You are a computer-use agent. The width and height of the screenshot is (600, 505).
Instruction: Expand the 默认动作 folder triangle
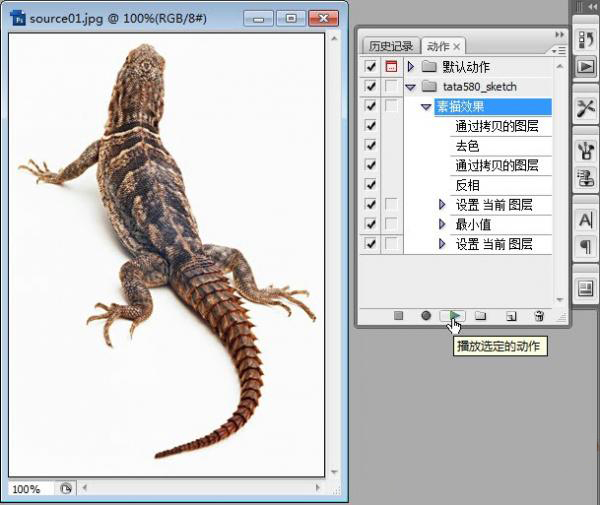tap(411, 67)
